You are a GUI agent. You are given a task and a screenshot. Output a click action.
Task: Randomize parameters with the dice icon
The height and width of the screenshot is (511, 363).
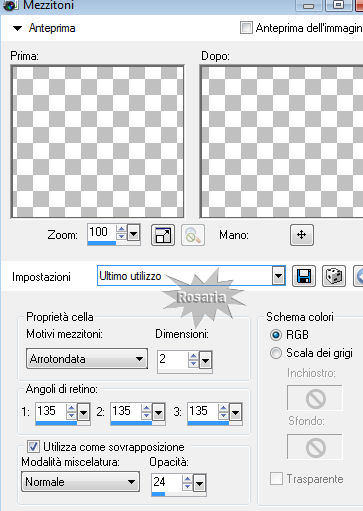pos(334,276)
